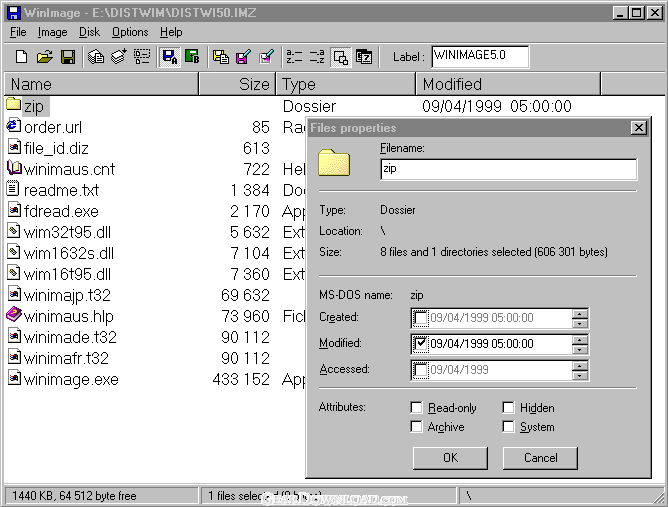This screenshot has width=668, height=507.
Task: Click the up arrow of Created date spinner
Action: tap(579, 314)
